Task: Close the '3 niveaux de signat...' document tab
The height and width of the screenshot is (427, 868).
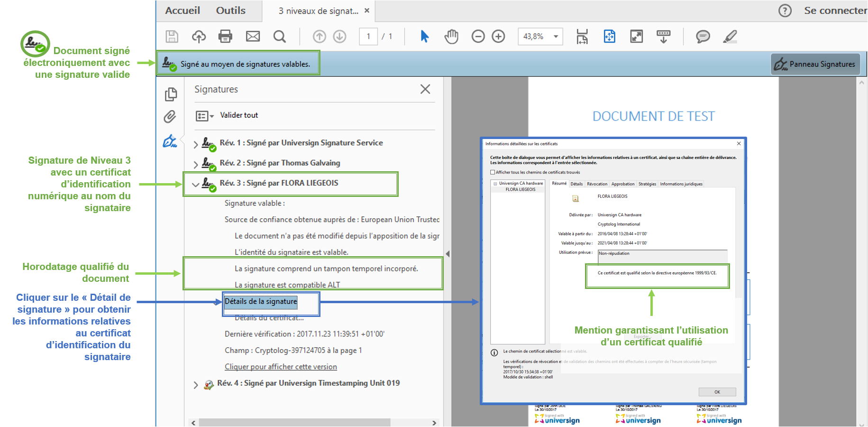Action: tap(367, 10)
